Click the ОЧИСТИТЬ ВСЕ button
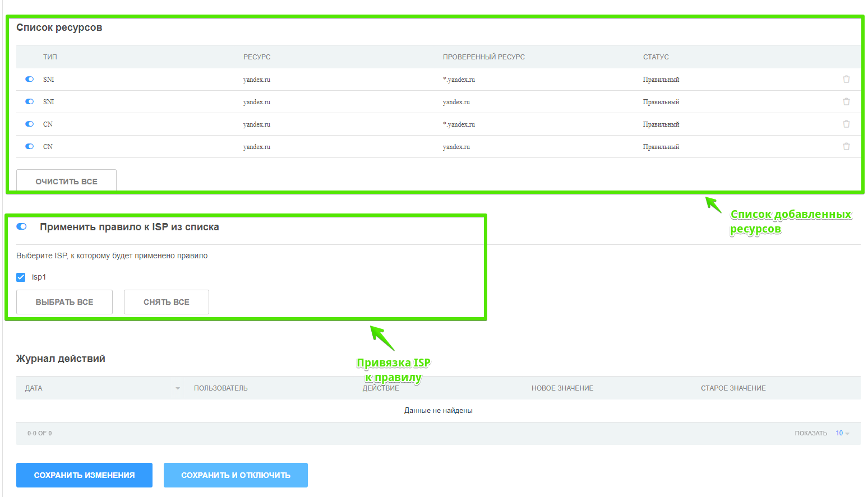This screenshot has width=868, height=497. pyautogui.click(x=66, y=181)
